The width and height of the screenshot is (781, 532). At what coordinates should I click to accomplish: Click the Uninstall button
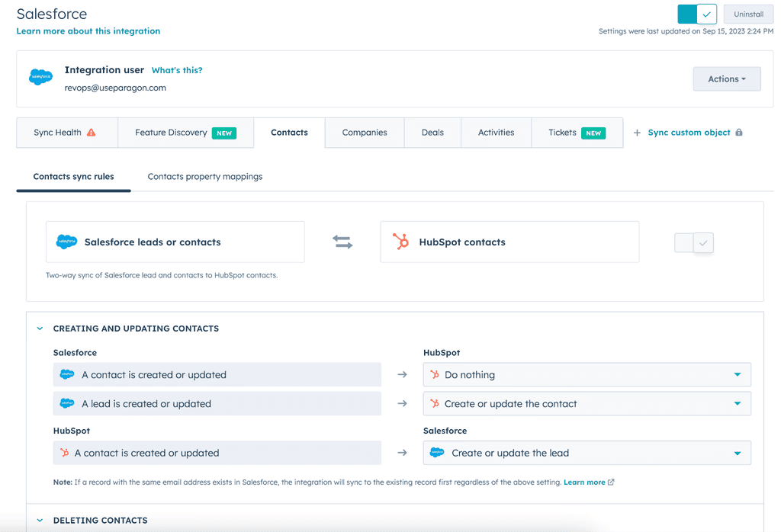pos(748,14)
